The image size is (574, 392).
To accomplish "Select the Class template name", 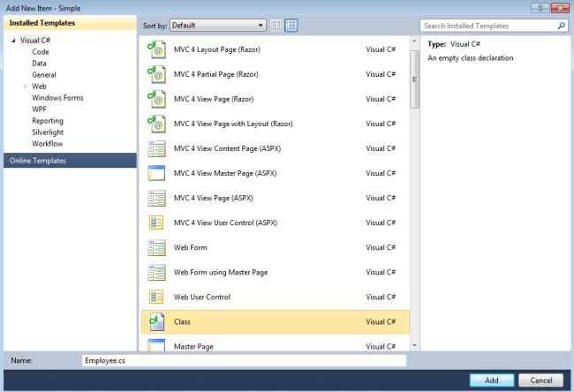I will pos(182,322).
